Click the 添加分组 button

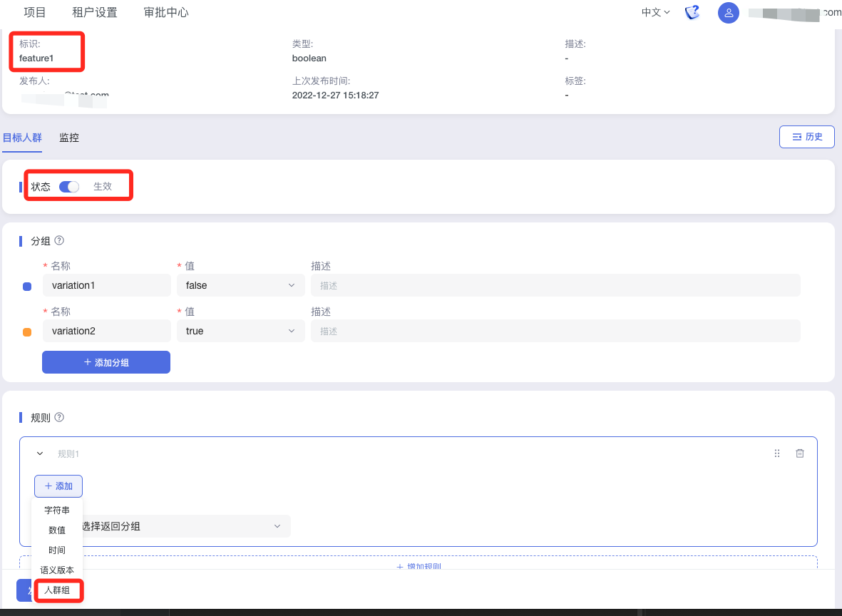point(106,362)
